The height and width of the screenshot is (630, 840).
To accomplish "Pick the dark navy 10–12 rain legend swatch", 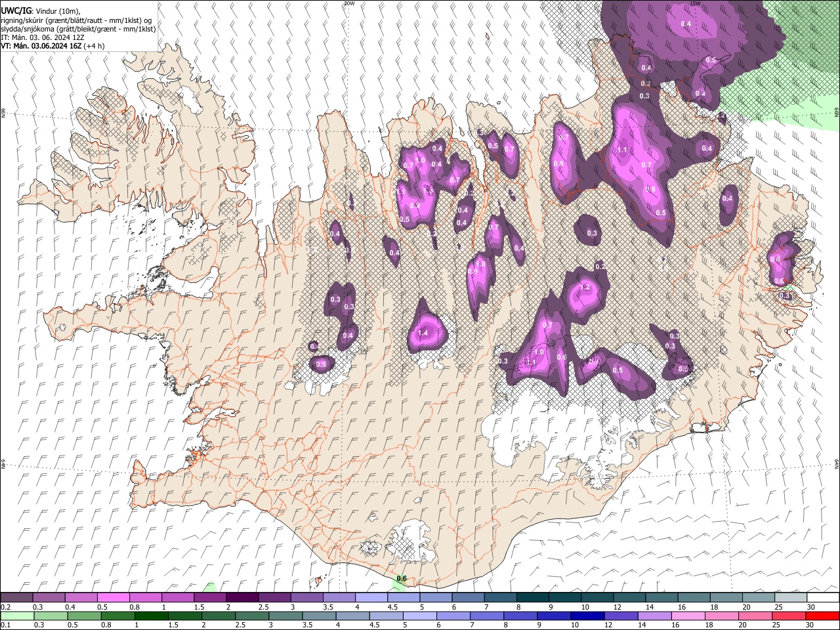I will [586, 616].
